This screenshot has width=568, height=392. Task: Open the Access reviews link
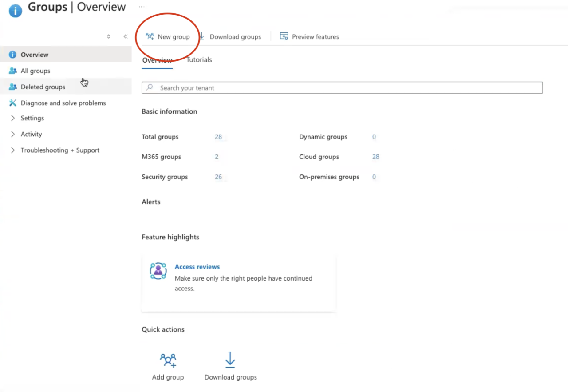[x=197, y=266]
